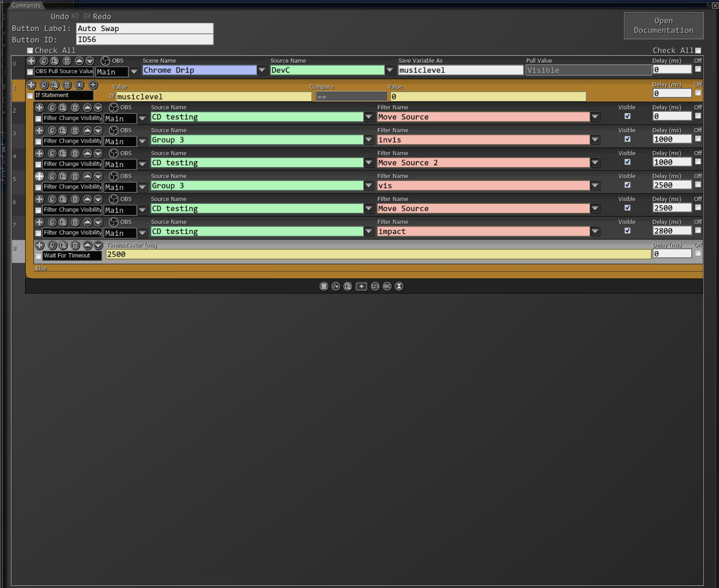Click the comment /* icon in bottom toolbar
719x588 pixels.
pos(336,287)
